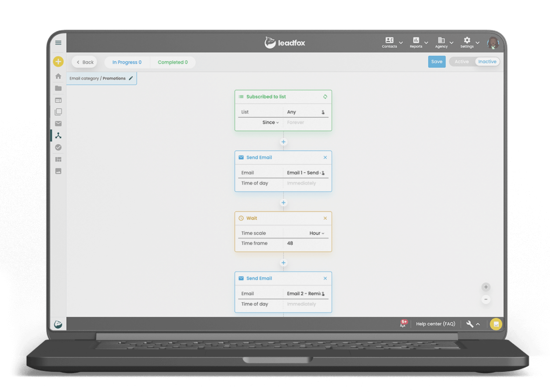The height and width of the screenshot is (392, 550).
Task: Open the automation workflow sidebar icon
Action: pyautogui.click(x=58, y=135)
